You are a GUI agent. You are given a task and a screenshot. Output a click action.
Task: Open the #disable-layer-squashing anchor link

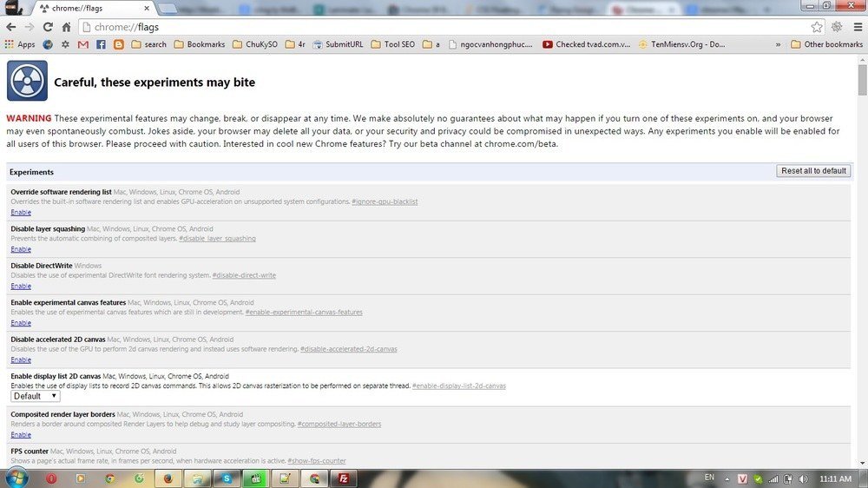point(217,239)
